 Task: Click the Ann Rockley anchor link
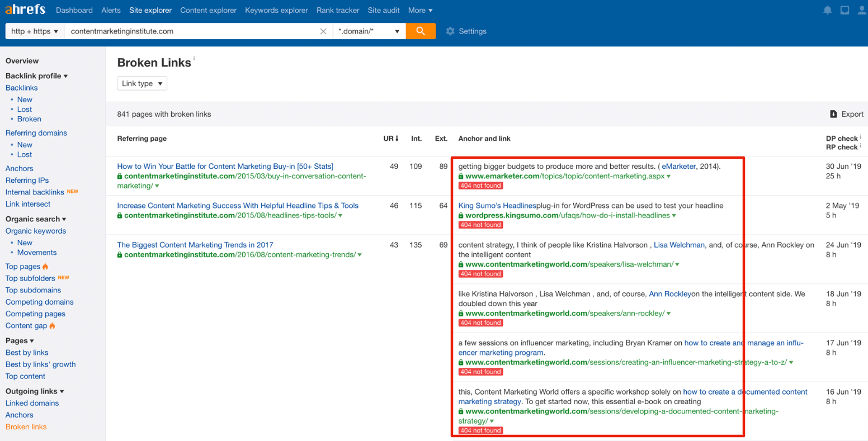click(x=670, y=294)
